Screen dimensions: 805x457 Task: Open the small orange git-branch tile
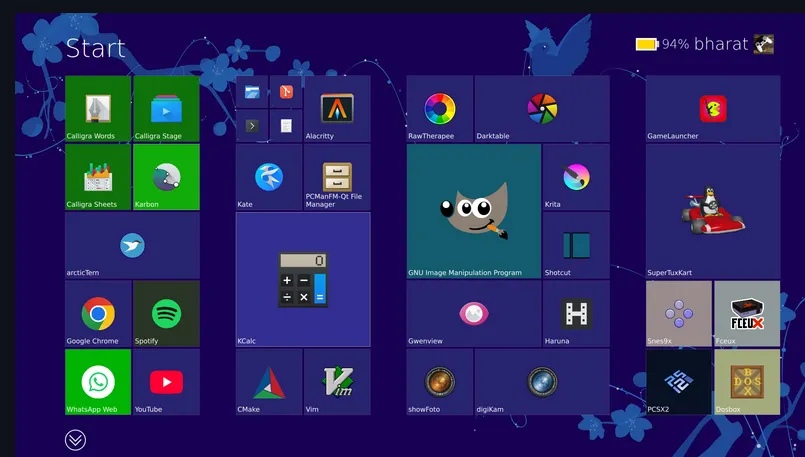(286, 92)
